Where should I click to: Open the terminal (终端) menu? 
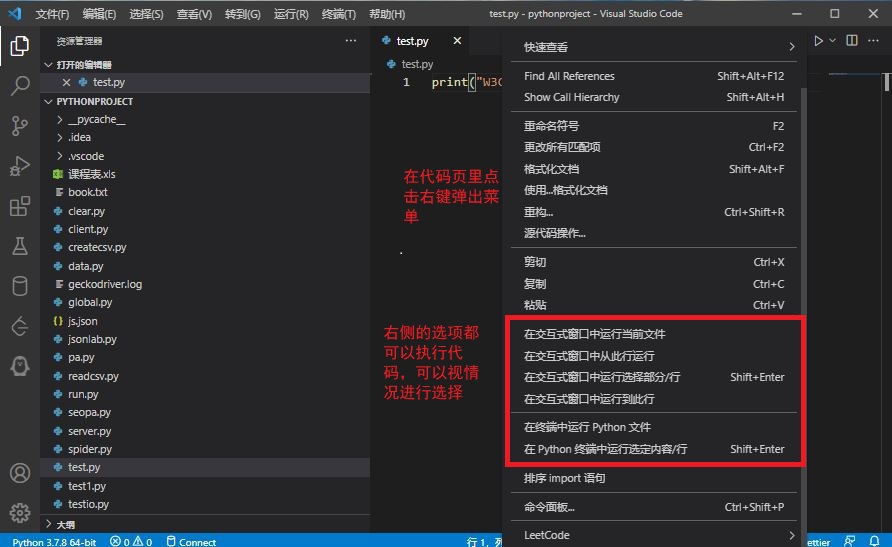click(x=339, y=14)
